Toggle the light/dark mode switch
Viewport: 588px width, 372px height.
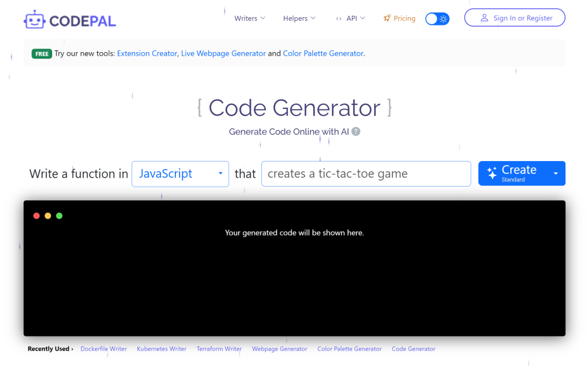point(437,18)
